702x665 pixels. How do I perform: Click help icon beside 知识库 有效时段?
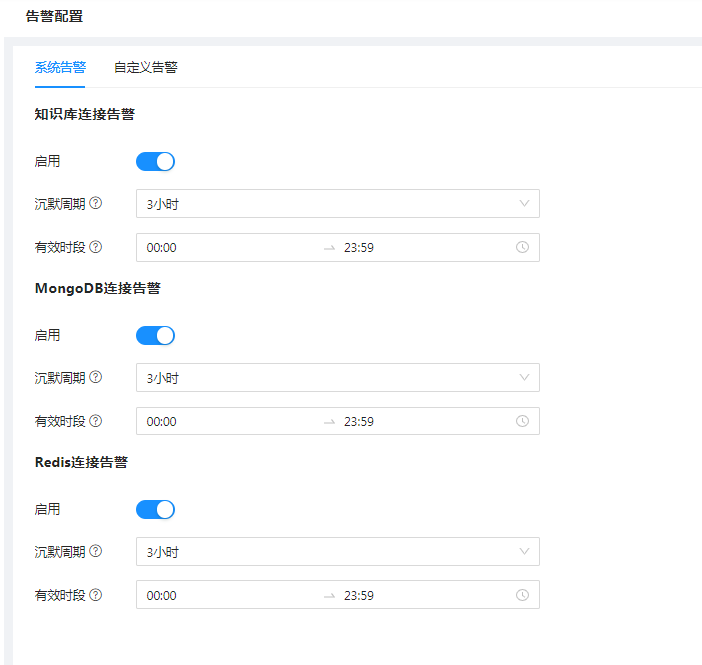pyautogui.click(x=96, y=247)
